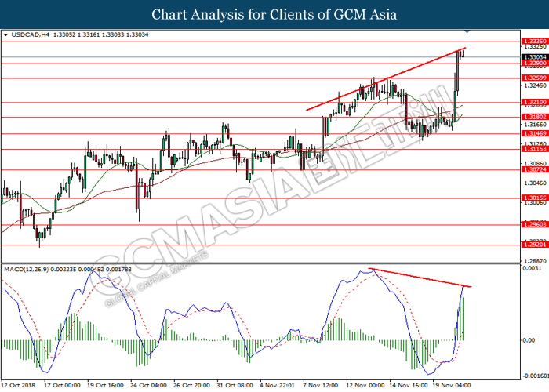Click the 1.32900 price level label

[535, 64]
